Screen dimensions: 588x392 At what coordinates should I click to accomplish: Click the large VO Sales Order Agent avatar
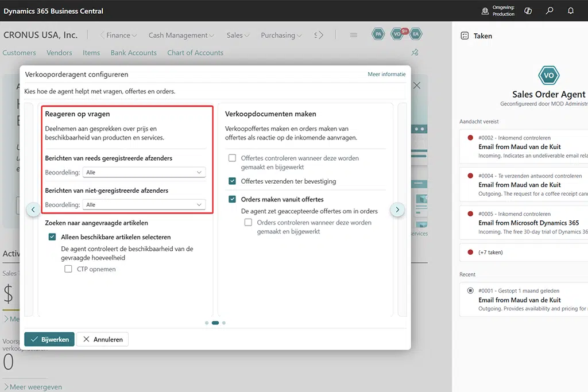coord(548,75)
